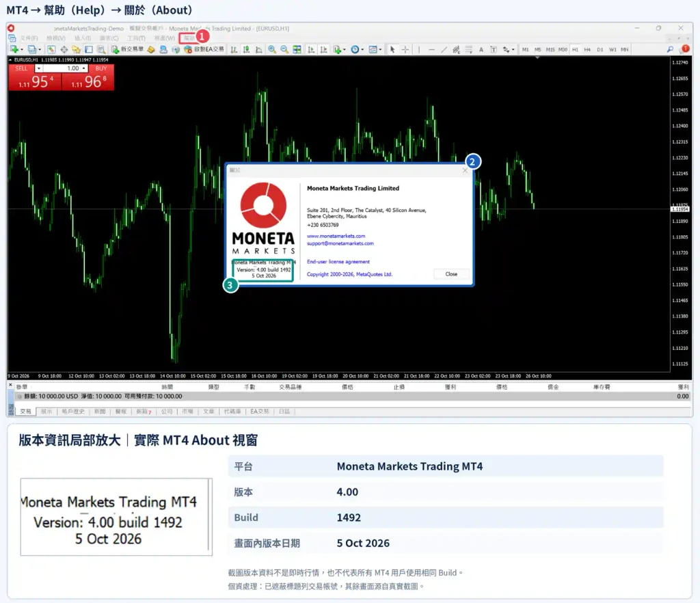Open the Periods clock dropdown
Viewport: 700px width, 603px height.
click(357, 49)
